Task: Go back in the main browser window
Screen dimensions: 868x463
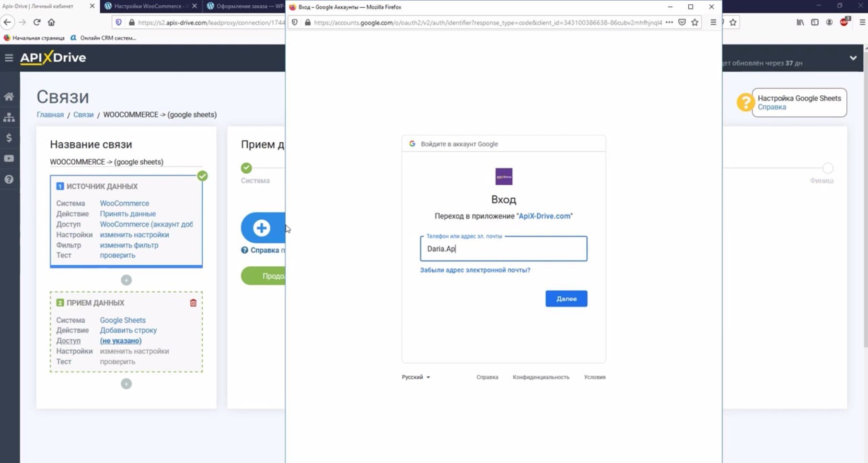Action: 7,22
